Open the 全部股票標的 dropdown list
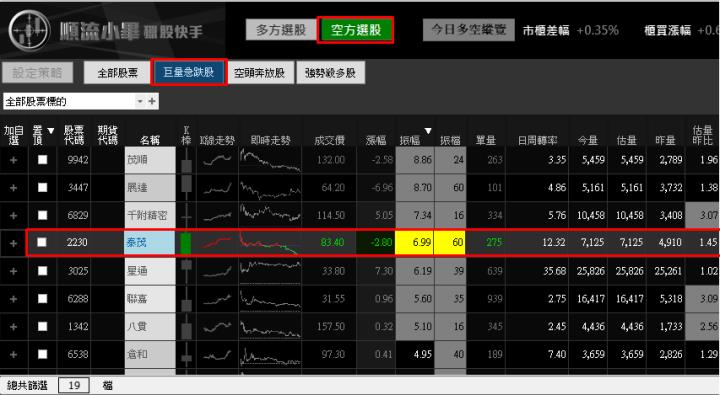720x395 pixels. coord(140,101)
